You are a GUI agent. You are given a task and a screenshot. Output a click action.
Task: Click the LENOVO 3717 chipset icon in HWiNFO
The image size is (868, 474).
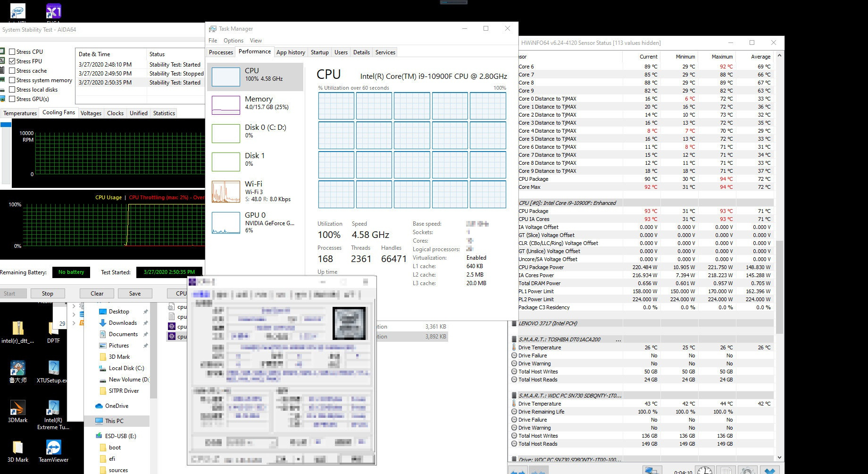tap(514, 323)
